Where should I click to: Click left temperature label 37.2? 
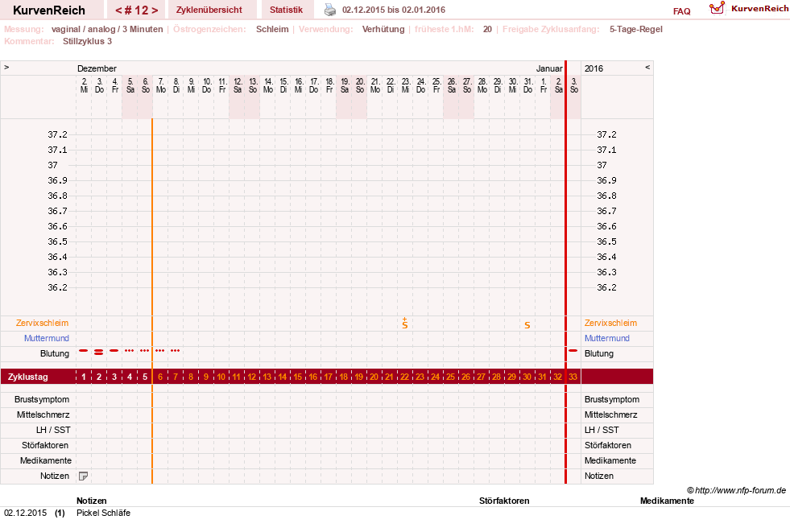(57, 134)
